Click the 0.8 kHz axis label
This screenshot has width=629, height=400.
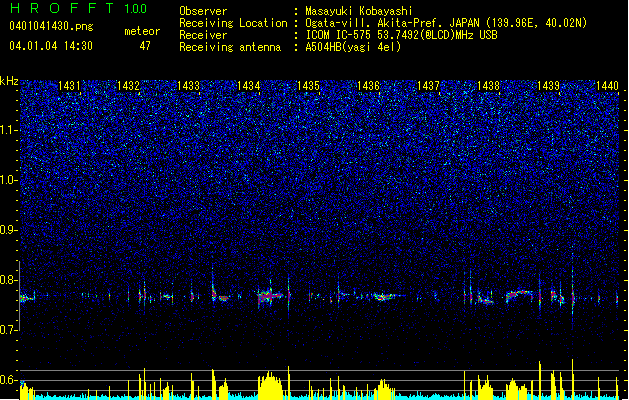point(9,280)
